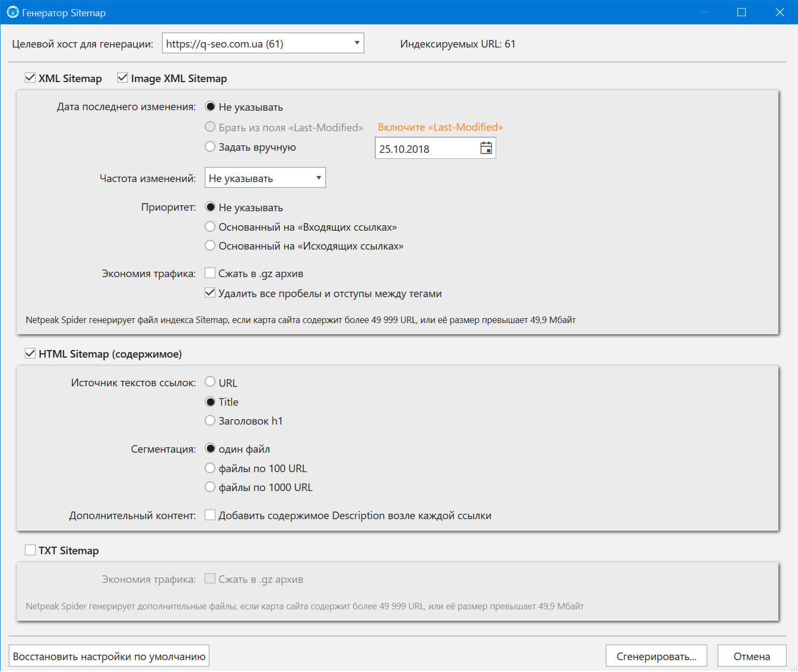The height and width of the screenshot is (672, 798).
Task: Toggle the Image XML Sitemap checkbox
Action: tap(123, 78)
